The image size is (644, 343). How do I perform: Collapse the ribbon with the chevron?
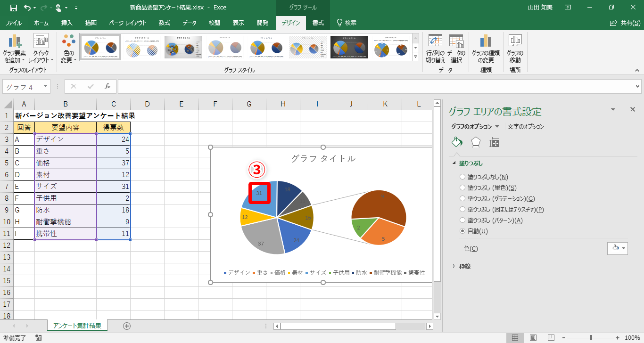coord(637,70)
